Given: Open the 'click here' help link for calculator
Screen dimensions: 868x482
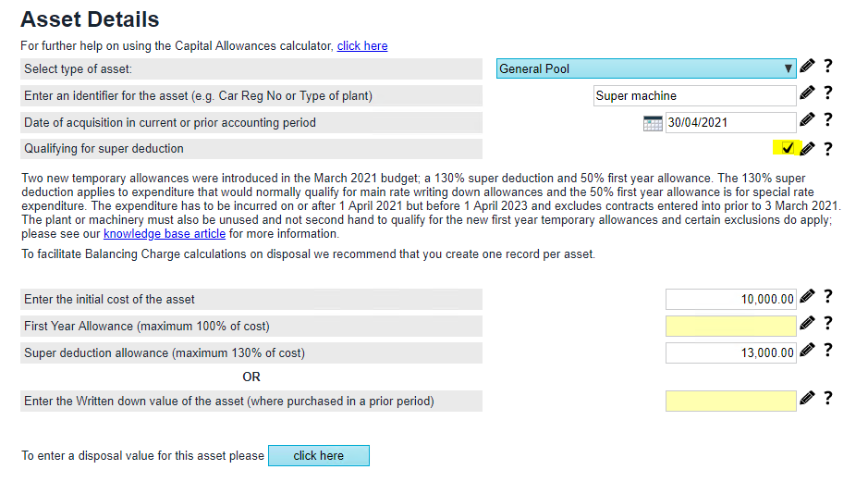Looking at the screenshot, I should [362, 45].
